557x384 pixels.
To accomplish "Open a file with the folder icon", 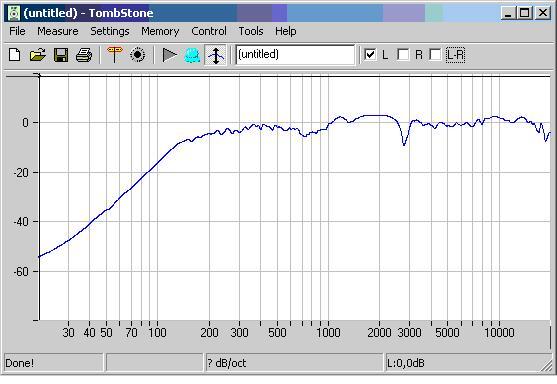I will click(38, 55).
